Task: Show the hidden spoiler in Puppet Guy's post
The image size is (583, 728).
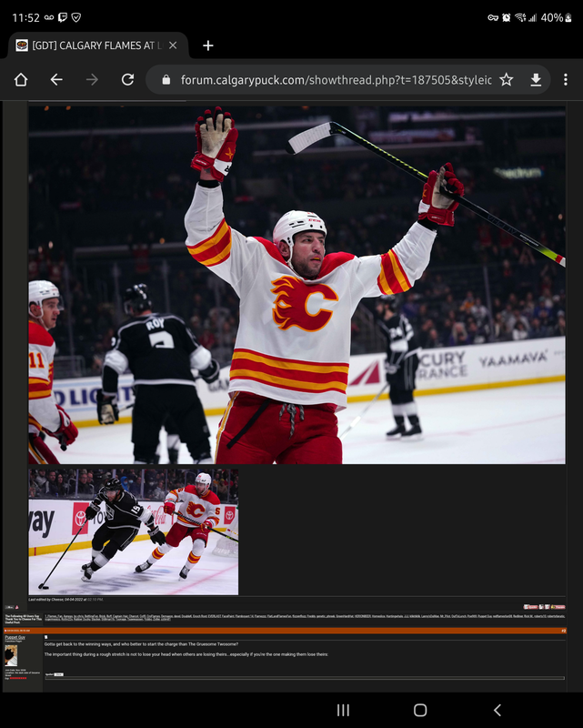Action: pos(58,674)
